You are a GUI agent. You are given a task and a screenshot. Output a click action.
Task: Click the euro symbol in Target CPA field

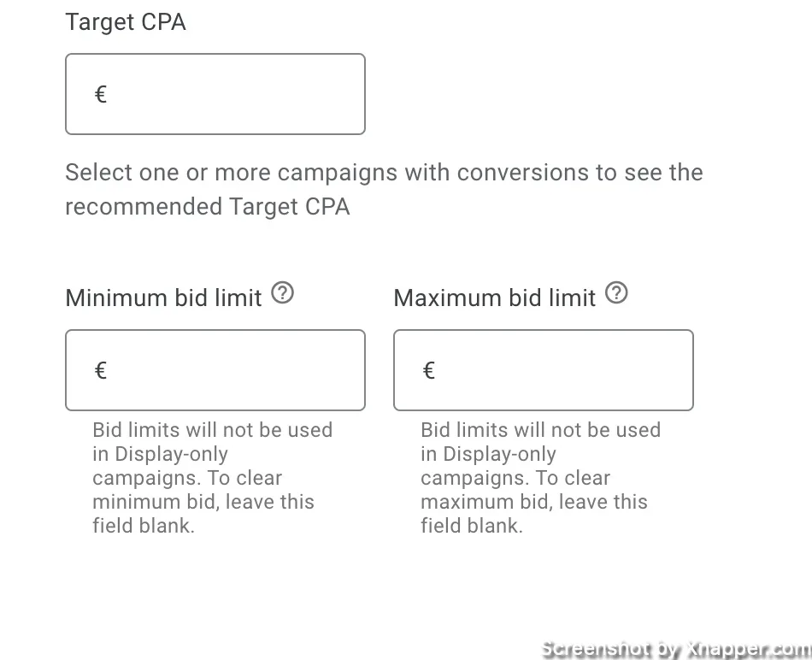coord(101,94)
